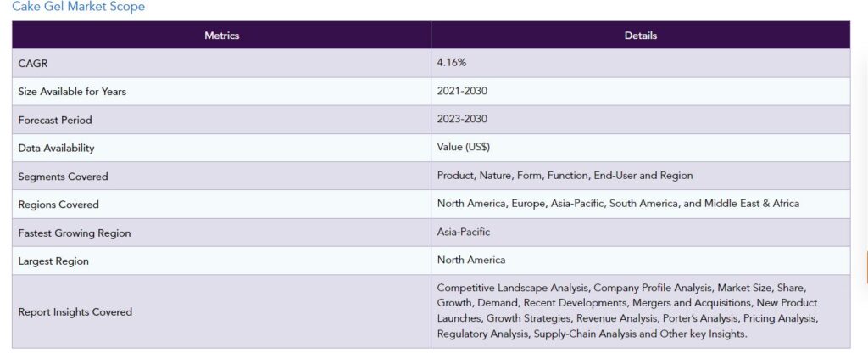Select the Regions Covered label

[x=58, y=205]
